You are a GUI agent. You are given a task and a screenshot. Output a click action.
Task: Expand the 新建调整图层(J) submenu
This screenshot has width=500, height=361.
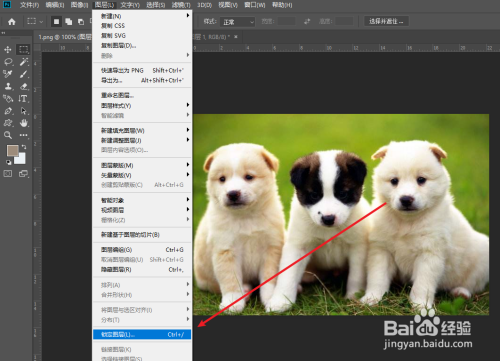point(142,140)
